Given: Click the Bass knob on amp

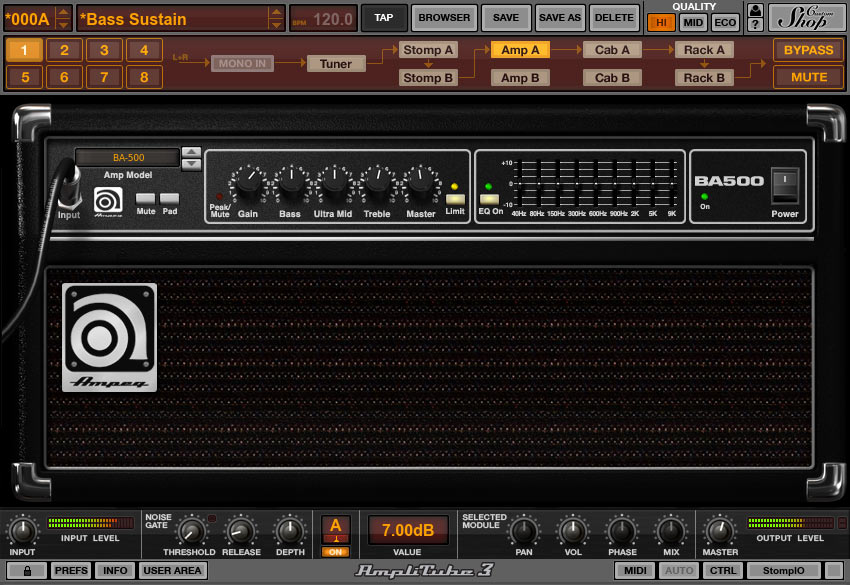Looking at the screenshot, I should pos(291,183).
